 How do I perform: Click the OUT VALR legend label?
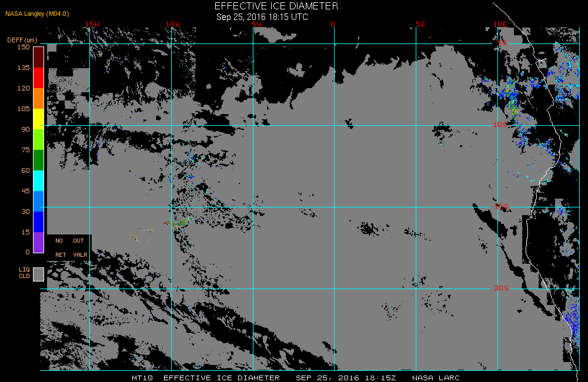pos(80,248)
